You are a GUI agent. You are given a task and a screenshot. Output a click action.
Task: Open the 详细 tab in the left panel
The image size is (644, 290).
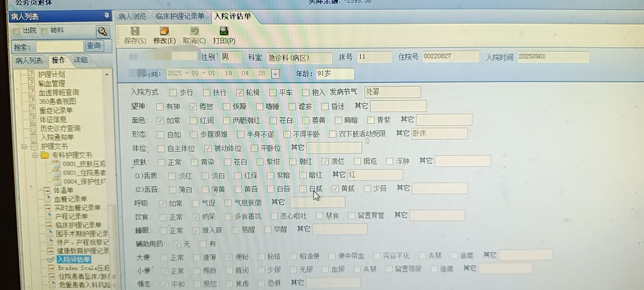pyautogui.click(x=81, y=60)
